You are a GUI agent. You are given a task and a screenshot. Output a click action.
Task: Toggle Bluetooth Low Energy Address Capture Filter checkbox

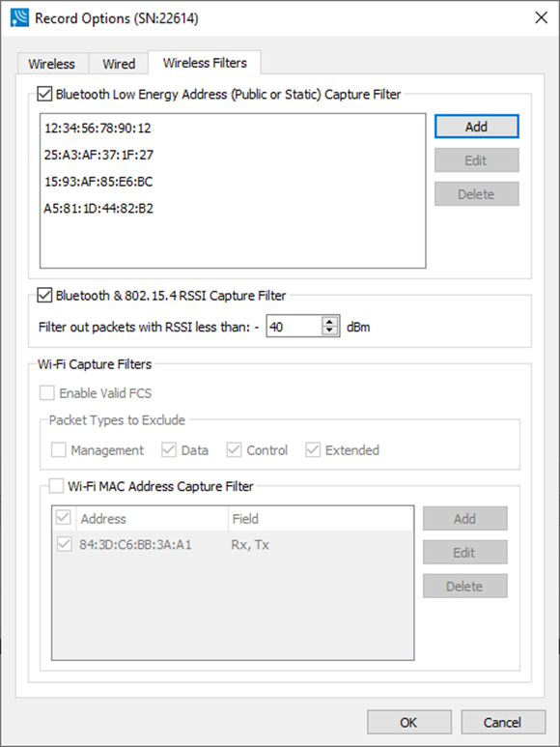(44, 94)
